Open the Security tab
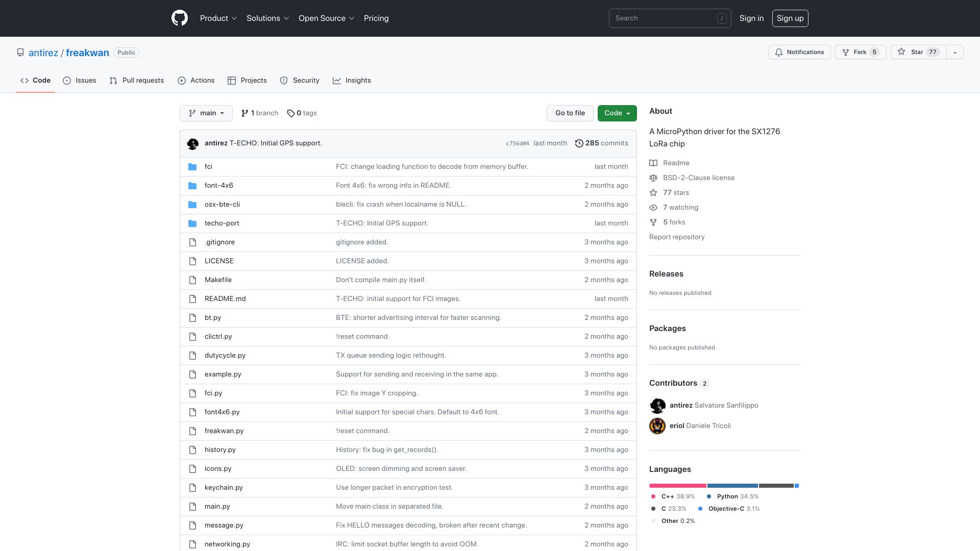Screen dimensions: 980x551 click(x=300, y=81)
